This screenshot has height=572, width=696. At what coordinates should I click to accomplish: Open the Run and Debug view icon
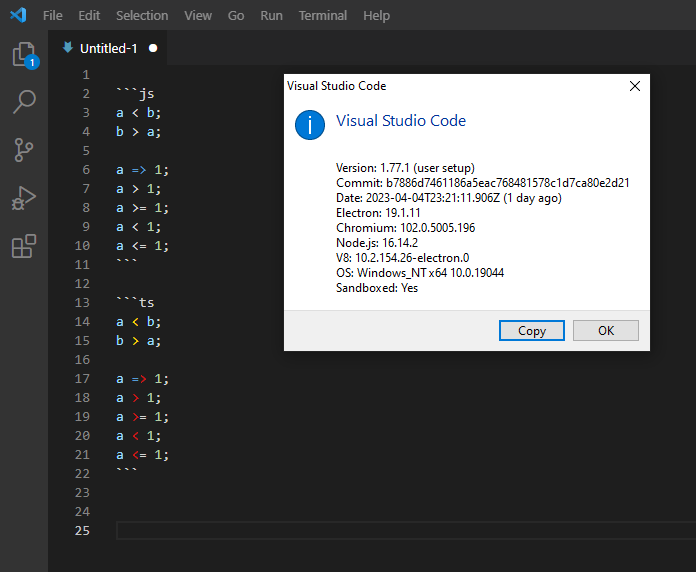point(24,198)
